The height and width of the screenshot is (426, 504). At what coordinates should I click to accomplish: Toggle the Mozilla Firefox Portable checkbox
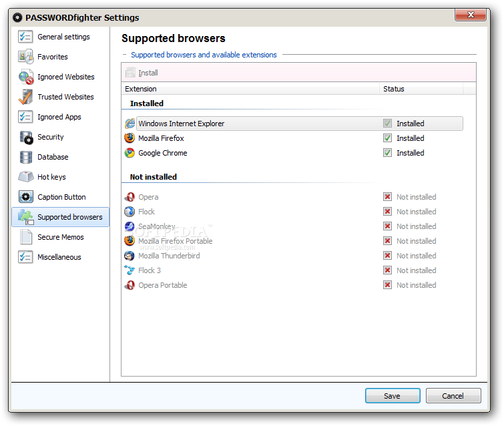click(x=387, y=241)
